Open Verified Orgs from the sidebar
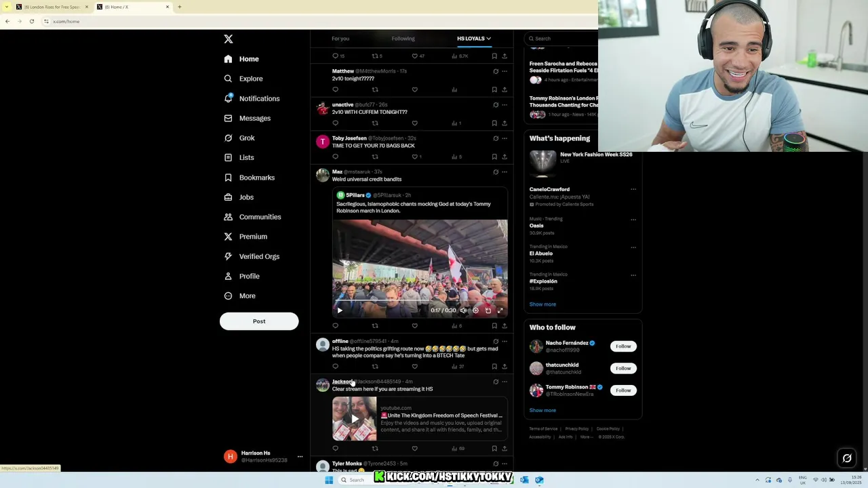 (x=251, y=256)
